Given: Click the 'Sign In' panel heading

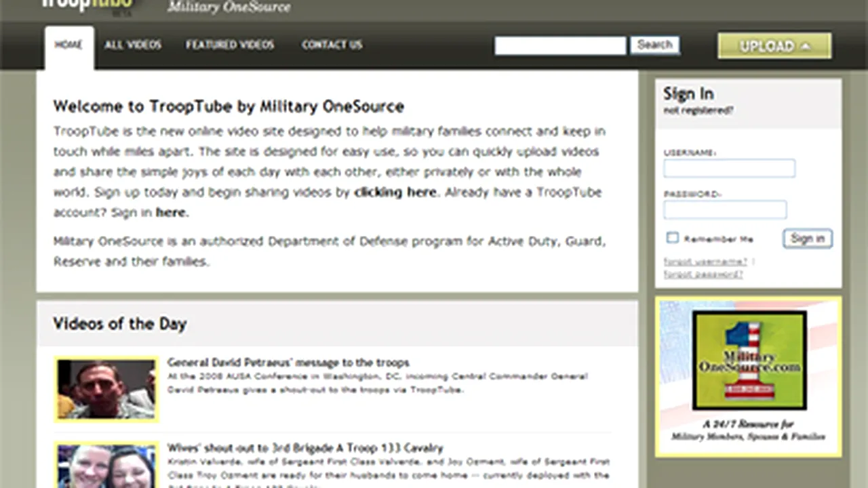Looking at the screenshot, I should (688, 94).
